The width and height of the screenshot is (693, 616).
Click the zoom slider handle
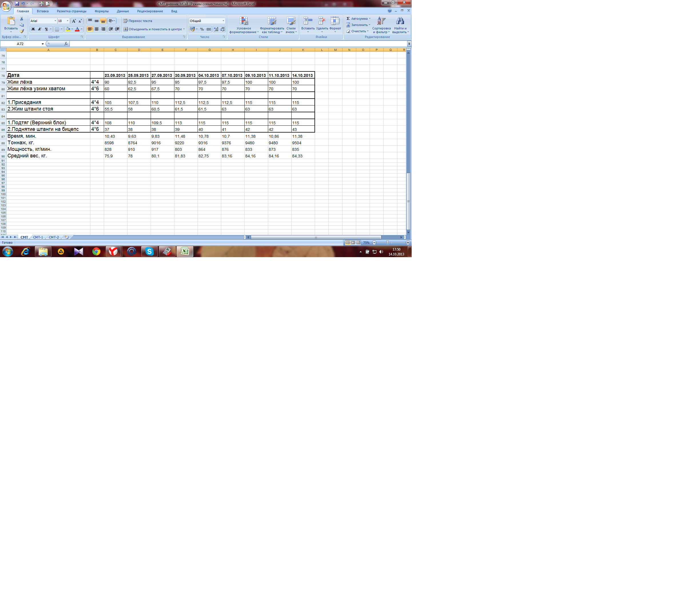coord(387,243)
